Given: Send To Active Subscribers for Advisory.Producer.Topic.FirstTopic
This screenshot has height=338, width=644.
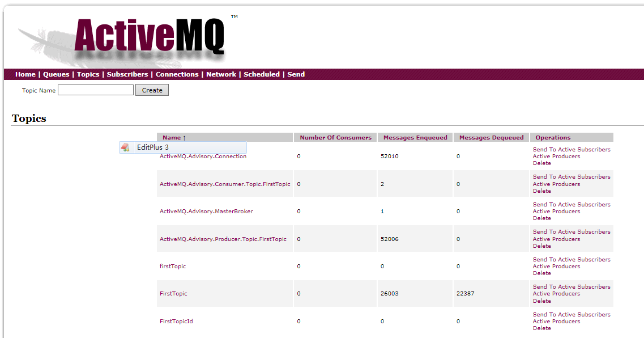Looking at the screenshot, I should [572, 232].
